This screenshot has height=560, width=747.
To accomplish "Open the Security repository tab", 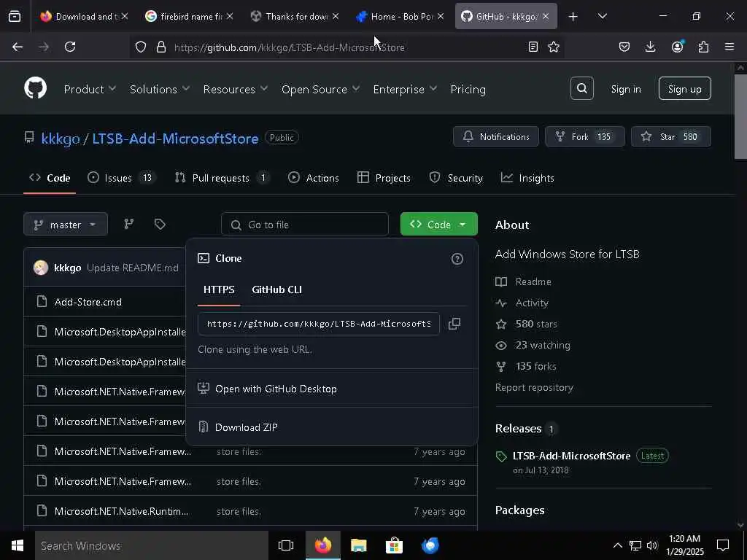I will coord(456,178).
